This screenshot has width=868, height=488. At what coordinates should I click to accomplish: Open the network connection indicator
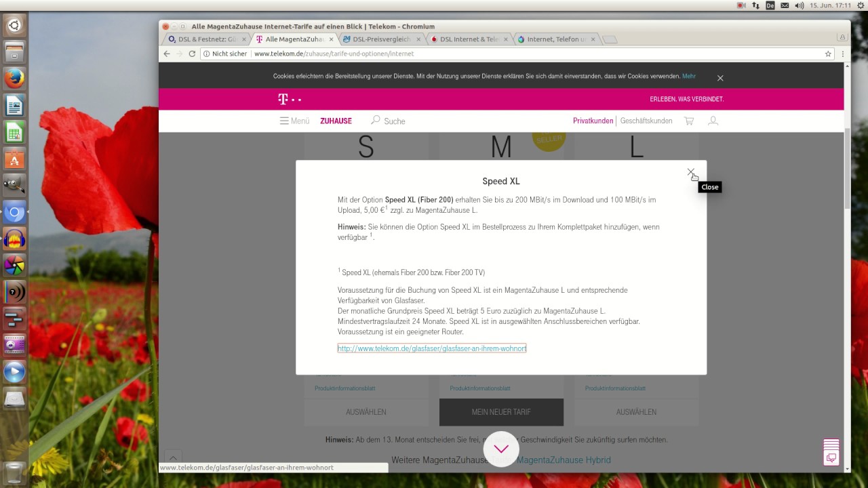[756, 5]
